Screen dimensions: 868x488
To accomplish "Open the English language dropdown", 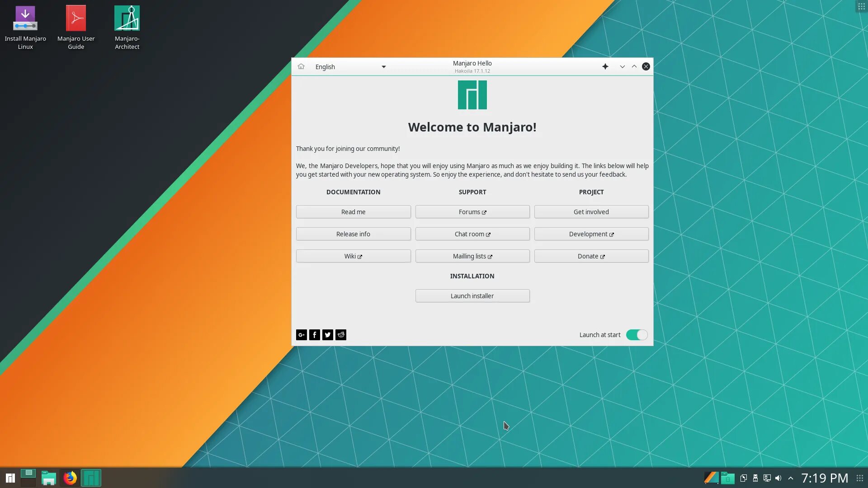I will tap(350, 67).
